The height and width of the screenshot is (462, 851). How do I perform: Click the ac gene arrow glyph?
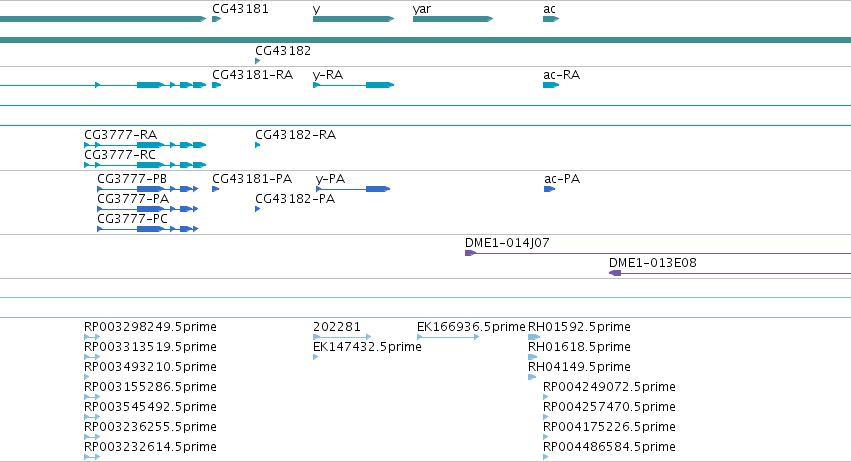551,19
